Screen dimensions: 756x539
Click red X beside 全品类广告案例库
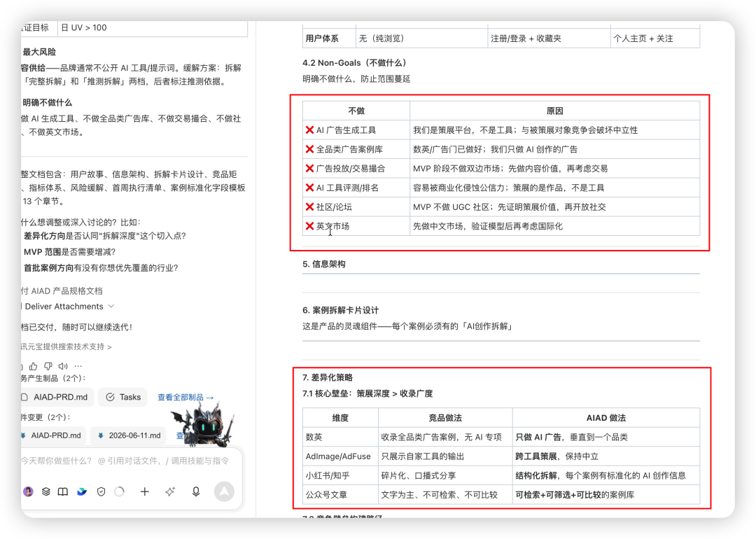click(309, 149)
